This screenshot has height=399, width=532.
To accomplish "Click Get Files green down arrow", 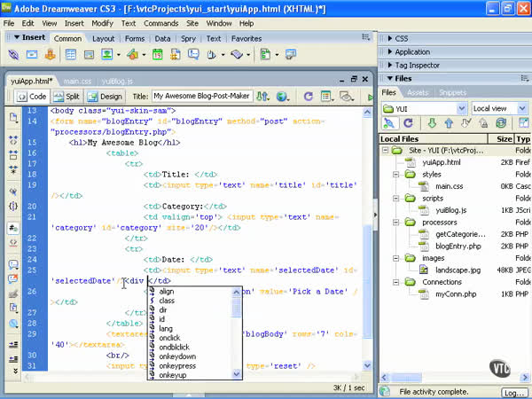I will (x=432, y=123).
